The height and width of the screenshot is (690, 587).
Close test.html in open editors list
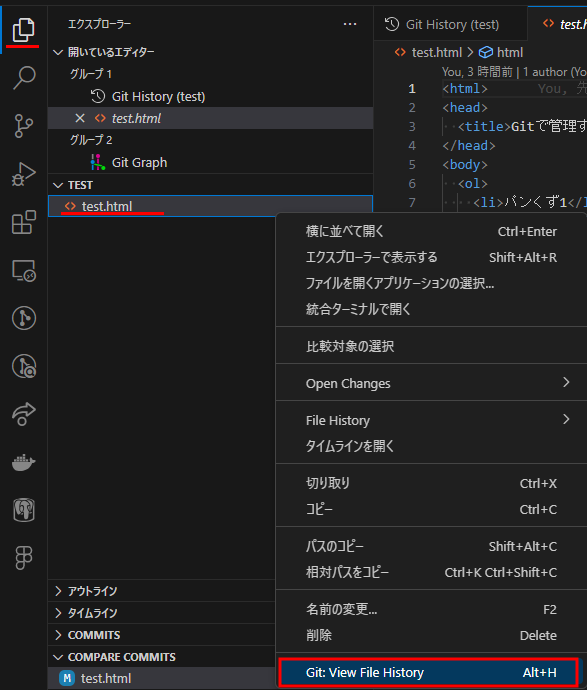click(x=80, y=118)
